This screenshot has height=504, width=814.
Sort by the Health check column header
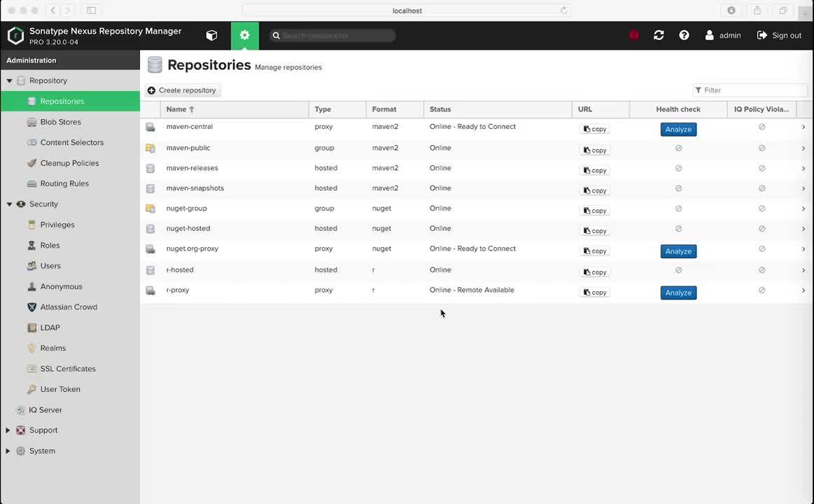coord(678,109)
